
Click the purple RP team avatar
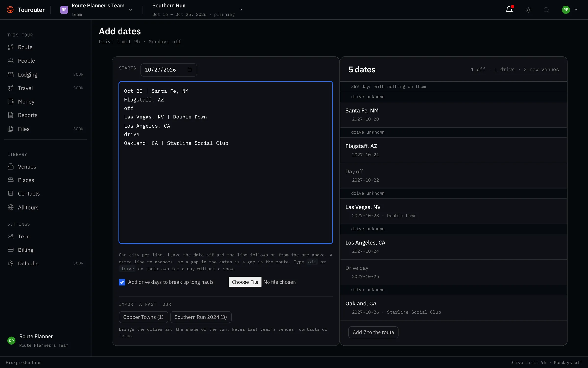coord(64,10)
